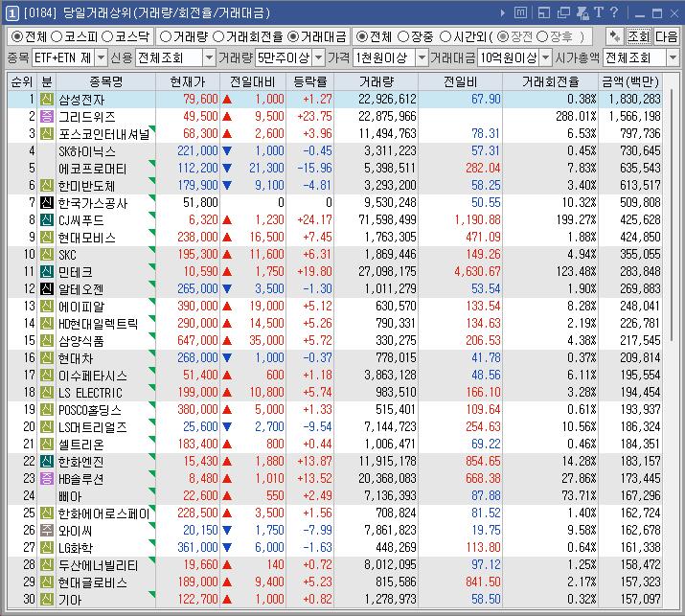Open the 종목 ETF+ETN dropdown

(101, 57)
